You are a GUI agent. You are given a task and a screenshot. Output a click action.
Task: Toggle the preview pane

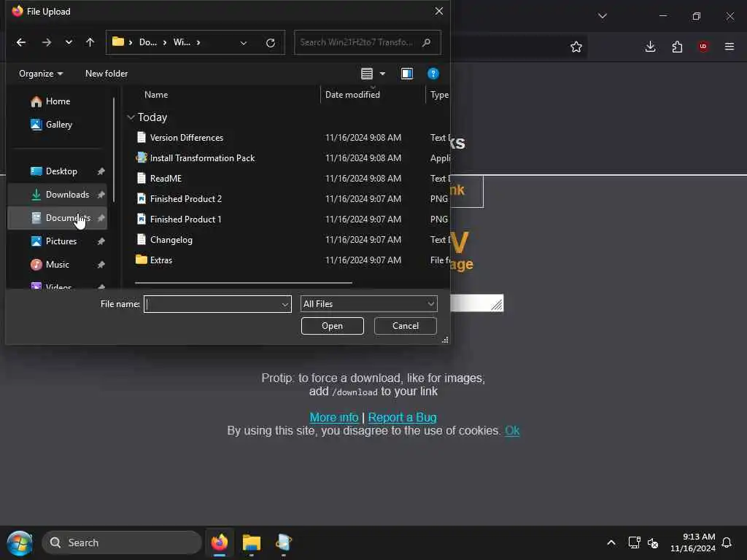point(407,74)
